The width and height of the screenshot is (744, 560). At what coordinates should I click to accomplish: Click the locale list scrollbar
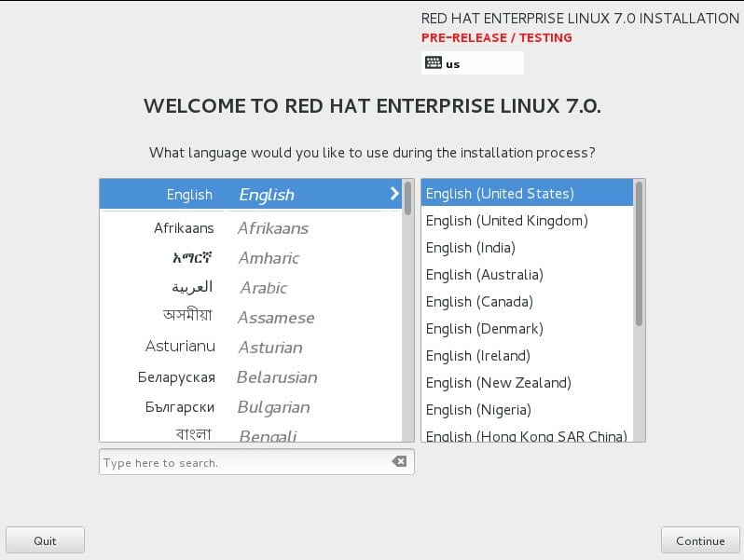point(640,253)
